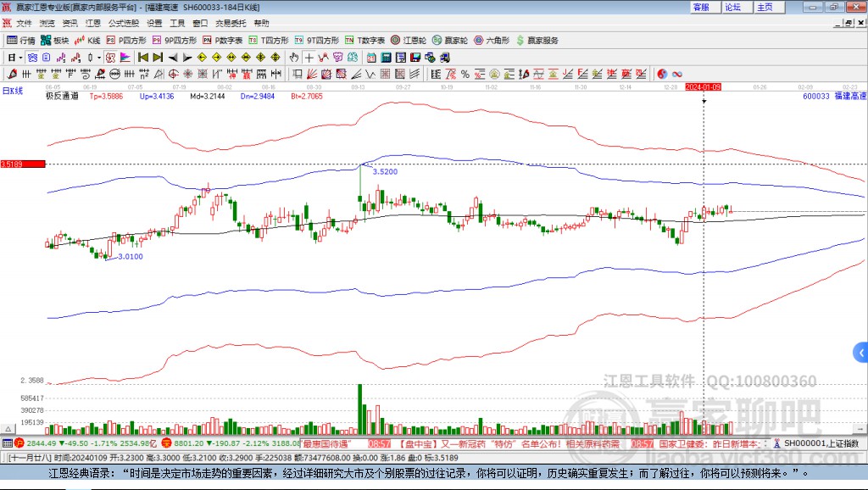The image size is (868, 490).
Task: Expand the volume panel up-arrow
Action: point(8,429)
